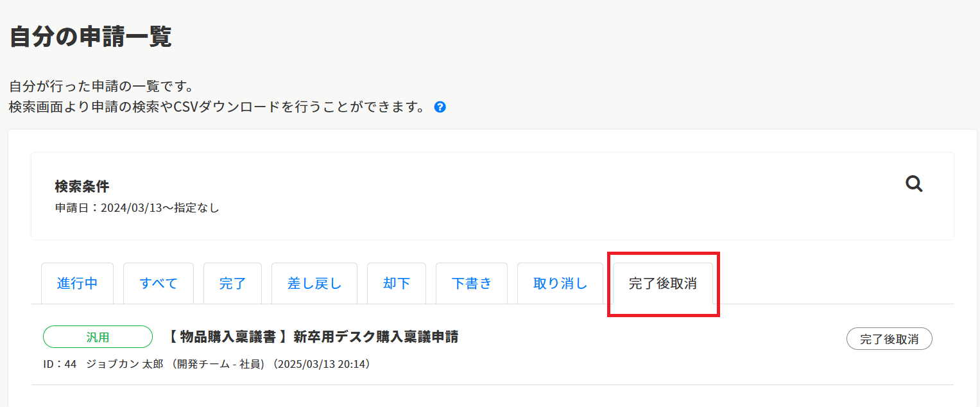The image size is (980, 407).
Task: Select the 完了後取消 tab
Action: [x=662, y=283]
